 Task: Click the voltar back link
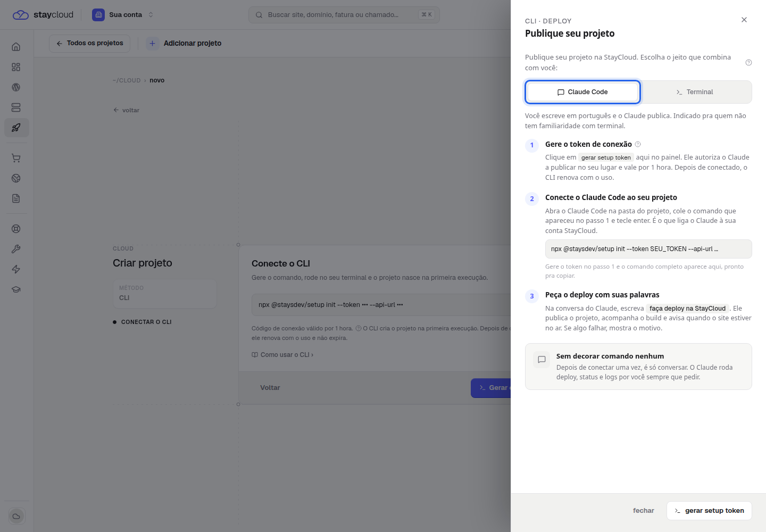(x=126, y=110)
